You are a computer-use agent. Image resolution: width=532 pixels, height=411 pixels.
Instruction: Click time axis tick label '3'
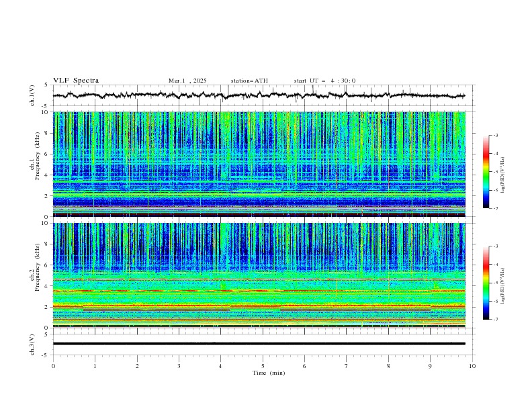click(179, 366)
